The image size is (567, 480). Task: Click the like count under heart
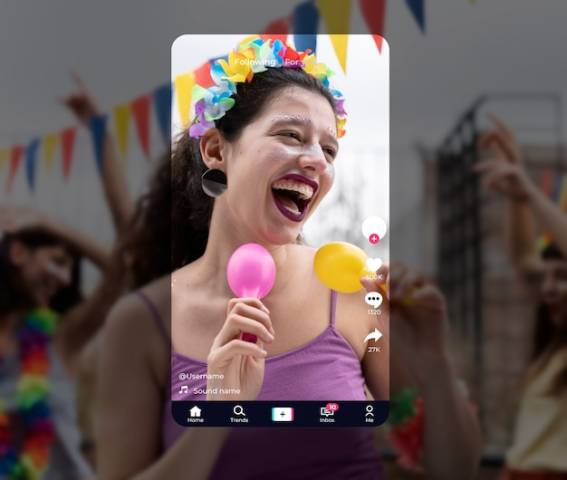tap(374, 277)
